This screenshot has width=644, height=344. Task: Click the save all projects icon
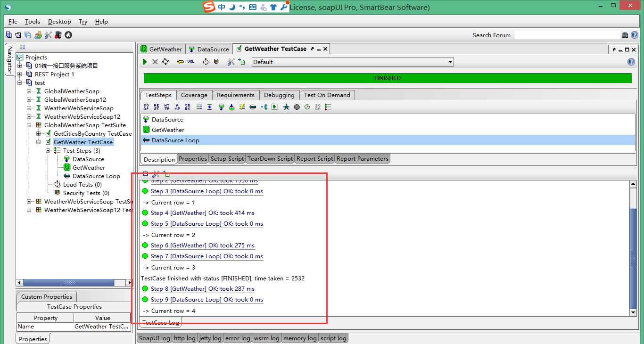tap(28, 35)
